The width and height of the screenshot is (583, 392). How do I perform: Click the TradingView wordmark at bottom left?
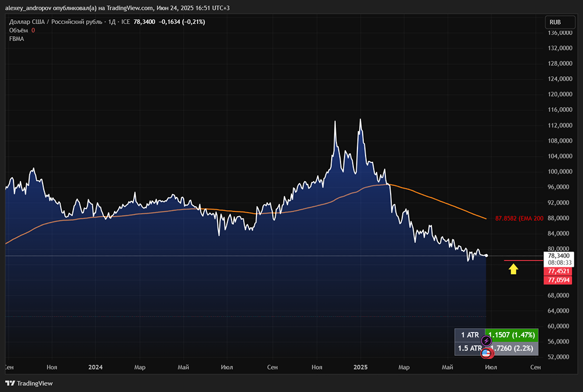click(x=34, y=383)
